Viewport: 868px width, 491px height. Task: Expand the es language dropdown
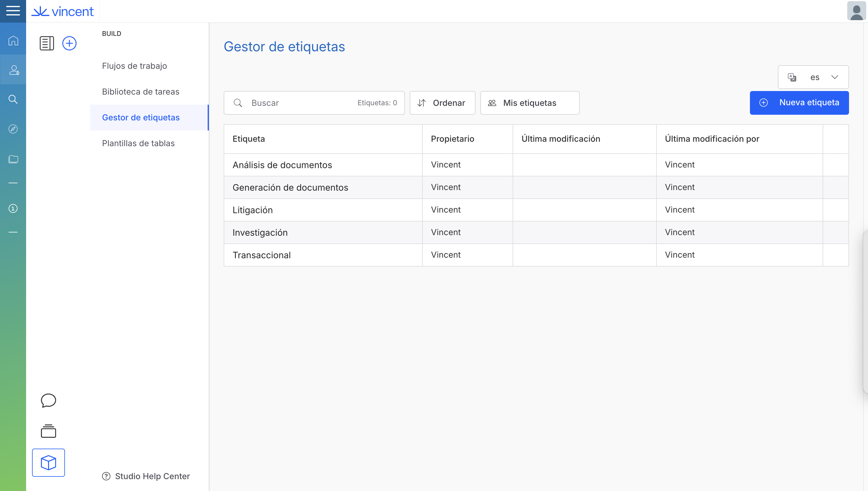(813, 77)
